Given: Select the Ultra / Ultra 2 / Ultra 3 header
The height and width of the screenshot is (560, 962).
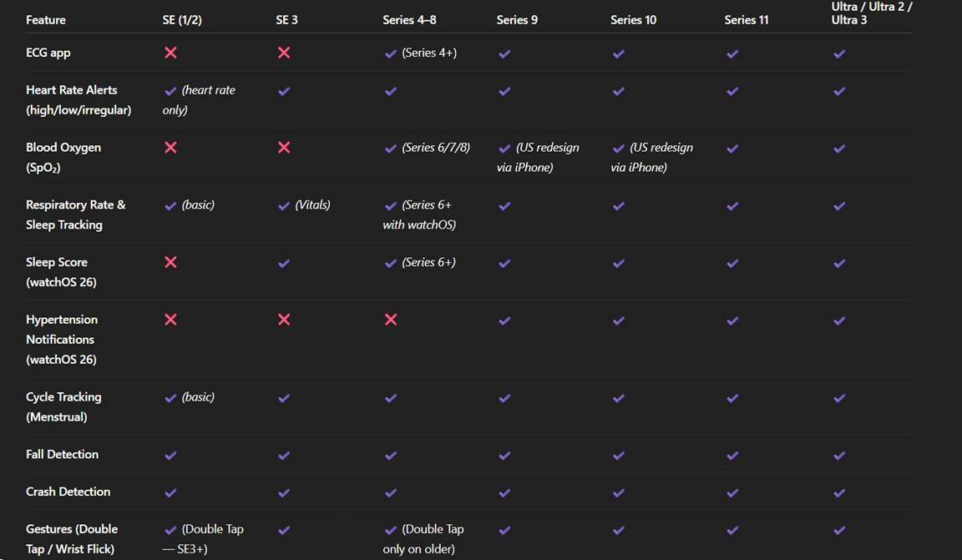Looking at the screenshot, I should click(x=871, y=13).
